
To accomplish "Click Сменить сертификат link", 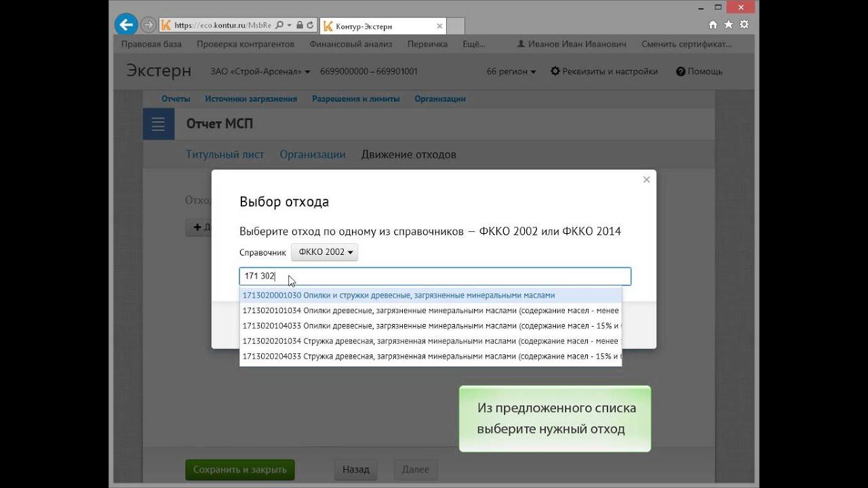I will (x=686, y=44).
